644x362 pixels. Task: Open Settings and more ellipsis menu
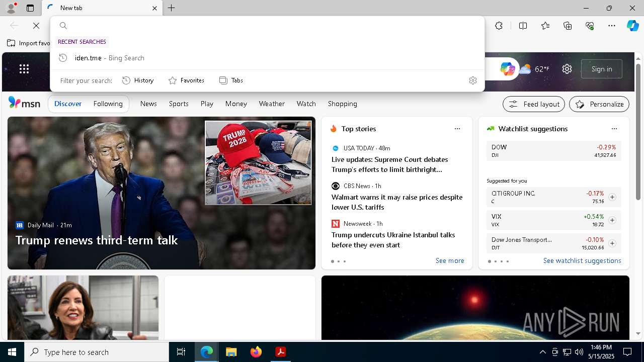tap(612, 26)
